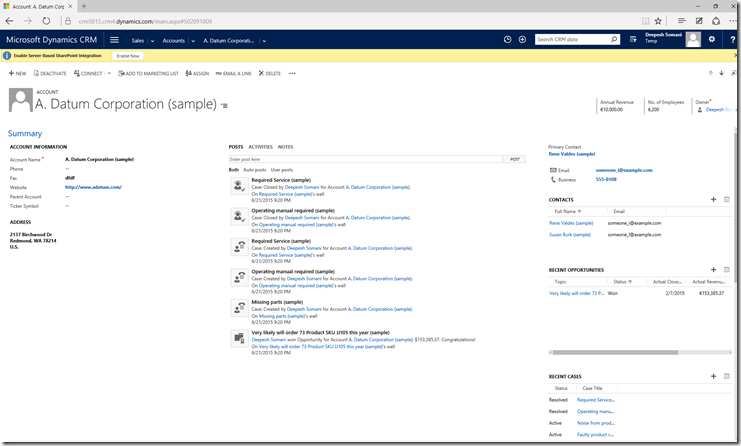The height and width of the screenshot is (446, 741).
Task: Open the Connect button dropdown arrow
Action: [109, 73]
